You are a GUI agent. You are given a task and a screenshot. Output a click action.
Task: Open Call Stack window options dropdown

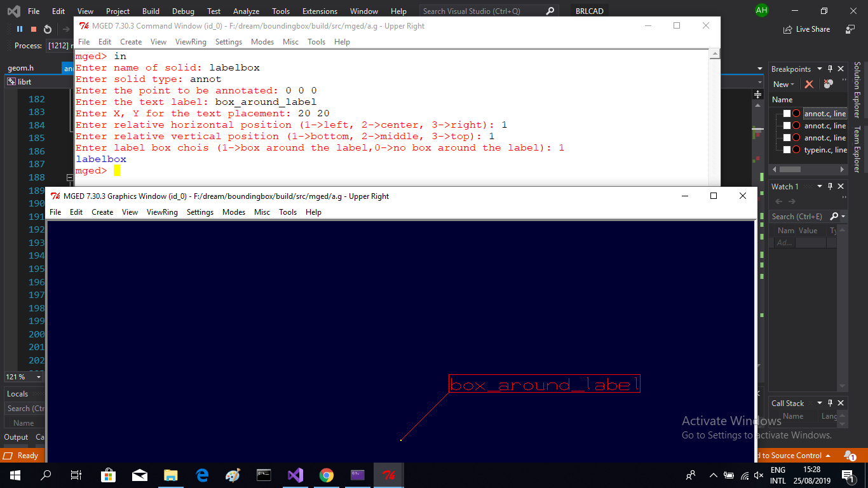tap(820, 403)
